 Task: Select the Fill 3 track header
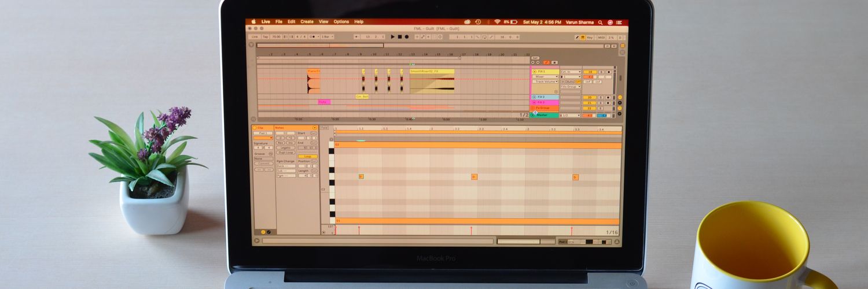(545, 102)
